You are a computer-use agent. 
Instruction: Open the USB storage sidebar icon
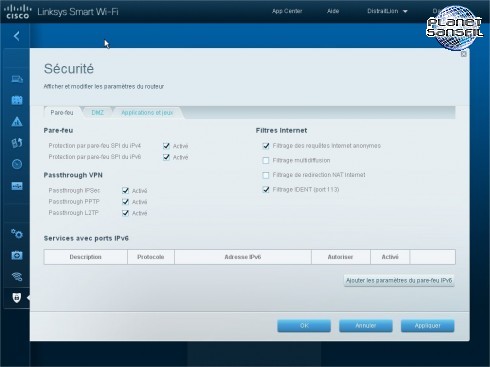(17, 186)
